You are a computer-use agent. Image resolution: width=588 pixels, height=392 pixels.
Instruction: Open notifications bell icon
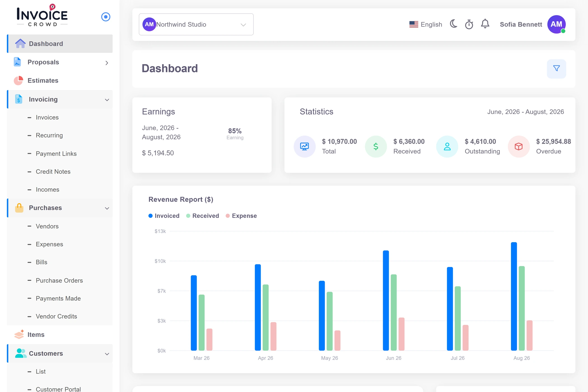click(x=485, y=24)
